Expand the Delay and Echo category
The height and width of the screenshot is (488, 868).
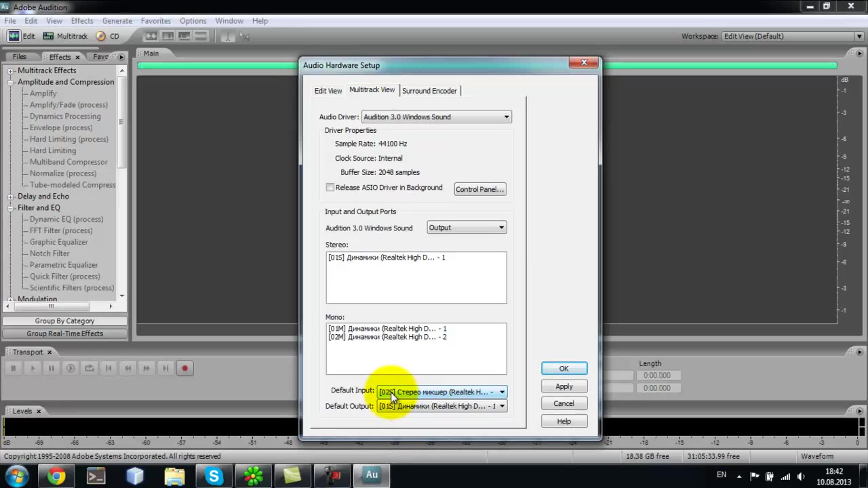pos(10,197)
